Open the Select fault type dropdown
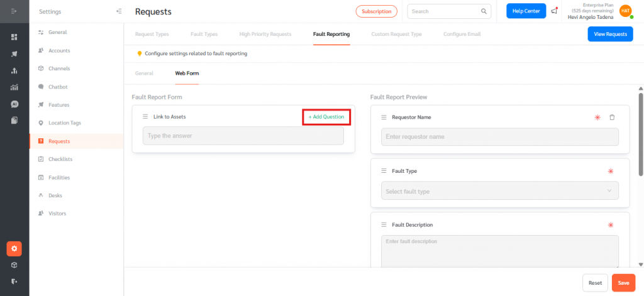This screenshot has height=296, width=644. tap(499, 191)
